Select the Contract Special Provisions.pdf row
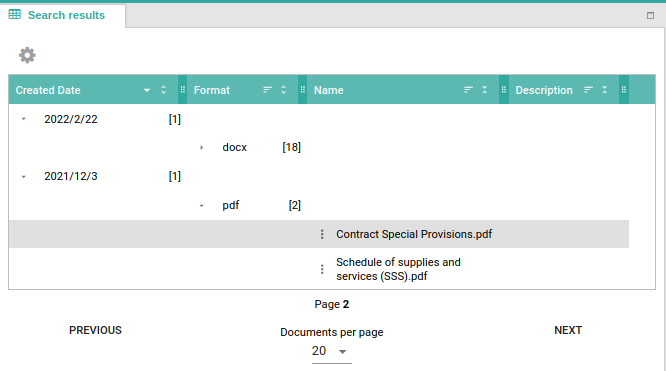Image resolution: width=666 pixels, height=371 pixels. pyautogui.click(x=319, y=234)
